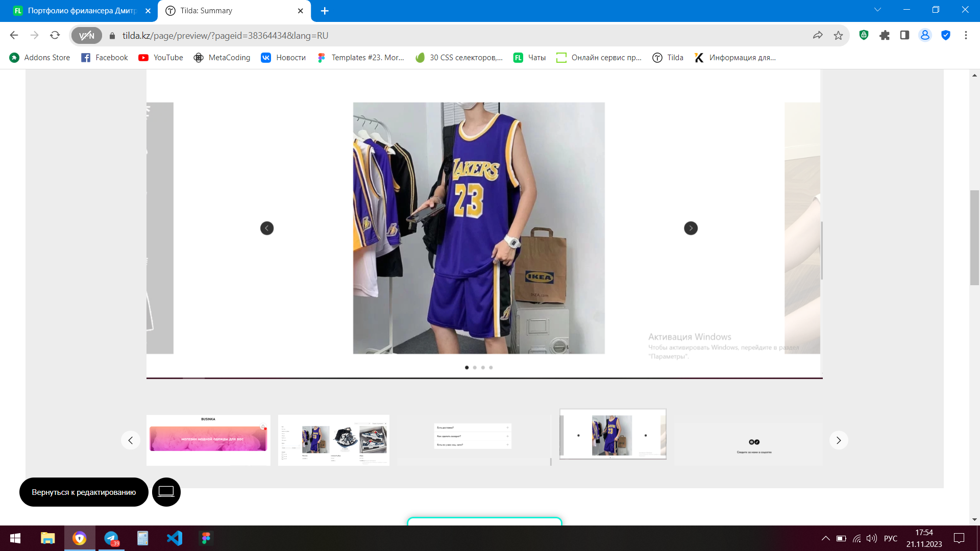Open the Extensions puzzle icon
Screen dimensions: 980x551
click(x=885, y=35)
